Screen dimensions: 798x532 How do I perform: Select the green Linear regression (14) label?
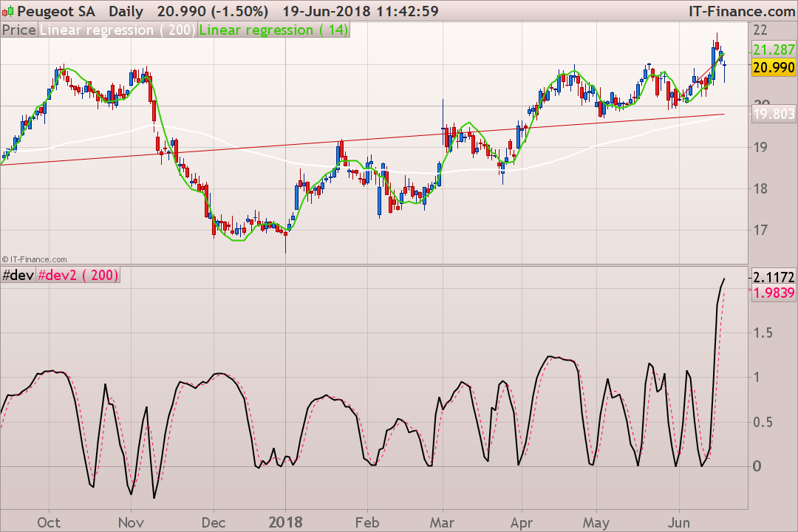pyautogui.click(x=274, y=30)
